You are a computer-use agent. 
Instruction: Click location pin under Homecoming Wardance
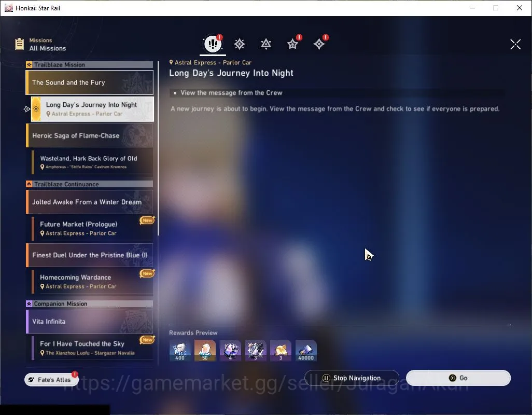[42, 286]
